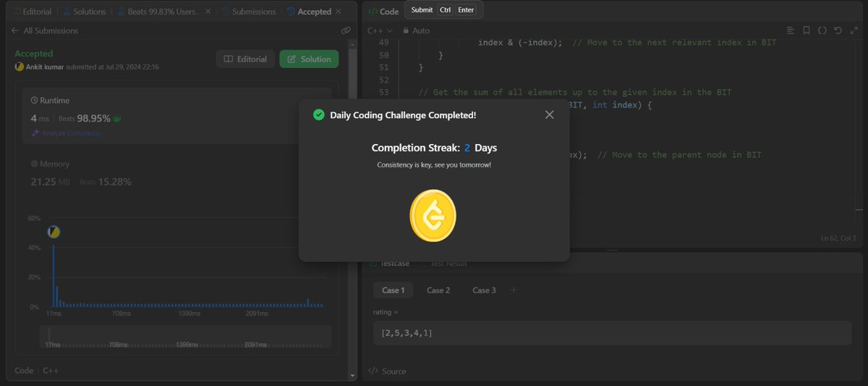868x386 pixels.
Task: Open the C++ language dropdown
Action: 380,30
